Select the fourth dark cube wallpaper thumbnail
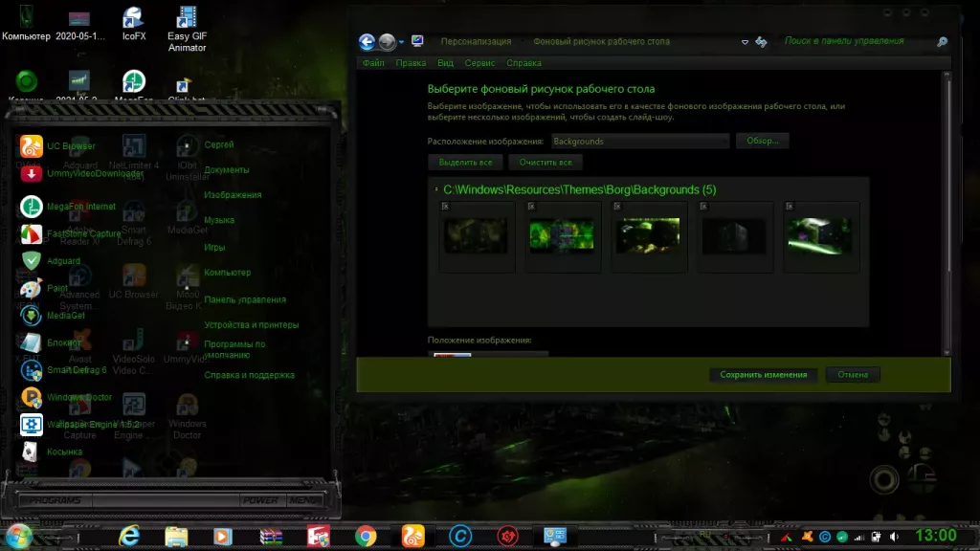Viewport: 980px width, 551px height. tap(734, 236)
